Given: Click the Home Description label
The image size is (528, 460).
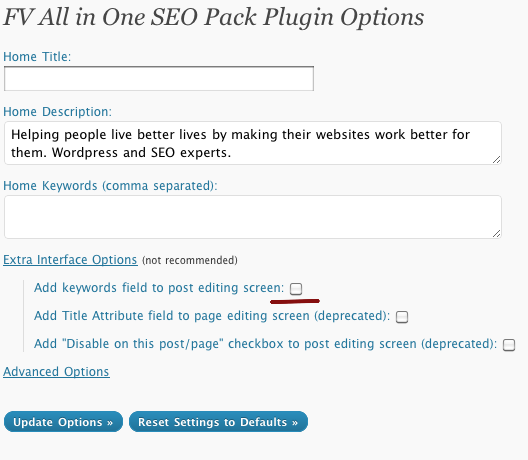Looking at the screenshot, I should pos(57,111).
